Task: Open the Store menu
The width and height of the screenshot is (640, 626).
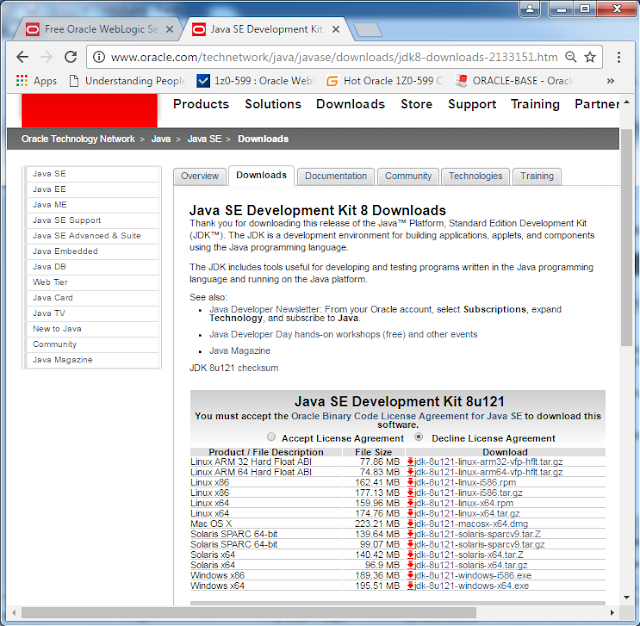Action: [416, 104]
